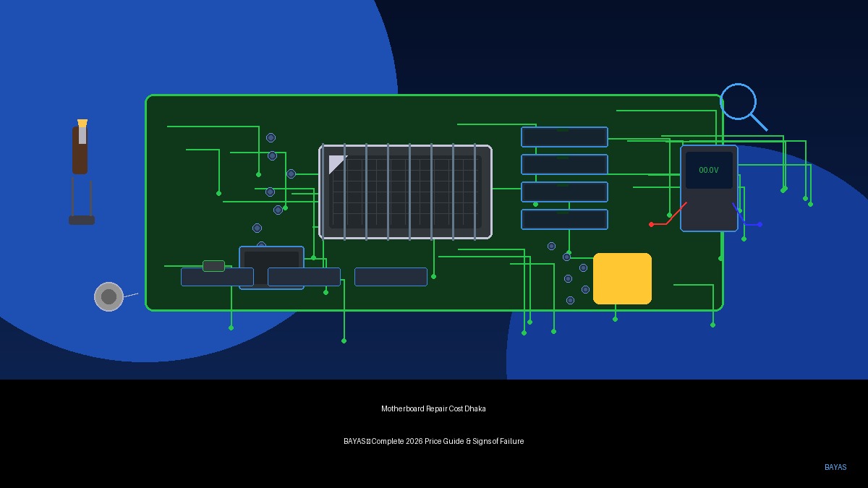Click the blue multimeter probe lead
This screenshot has height=488, width=868.
click(x=746, y=215)
